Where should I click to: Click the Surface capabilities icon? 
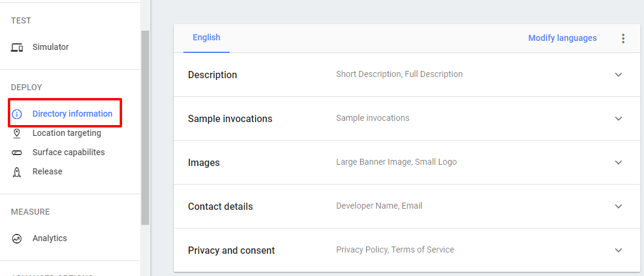(x=17, y=153)
